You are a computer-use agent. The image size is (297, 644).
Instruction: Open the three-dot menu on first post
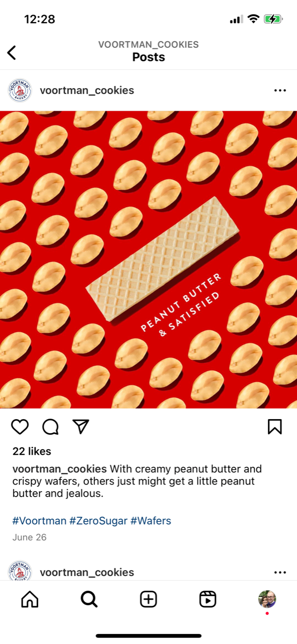pos(280,91)
